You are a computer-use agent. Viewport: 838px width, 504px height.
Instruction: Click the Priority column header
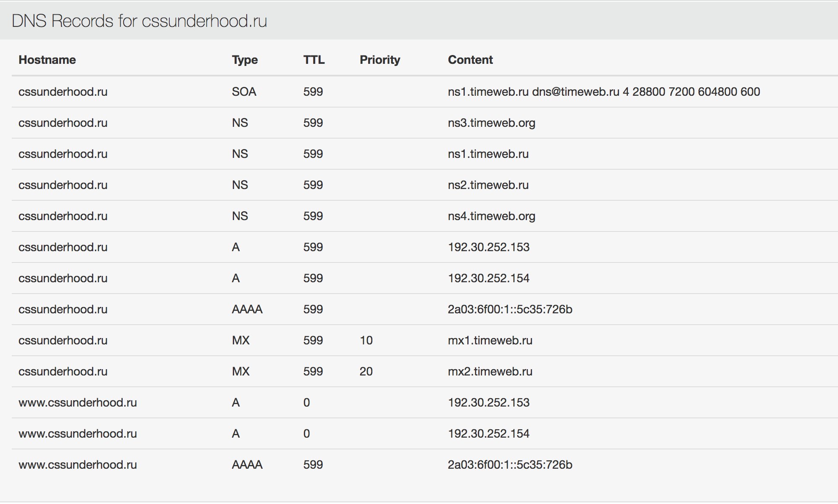click(x=380, y=60)
